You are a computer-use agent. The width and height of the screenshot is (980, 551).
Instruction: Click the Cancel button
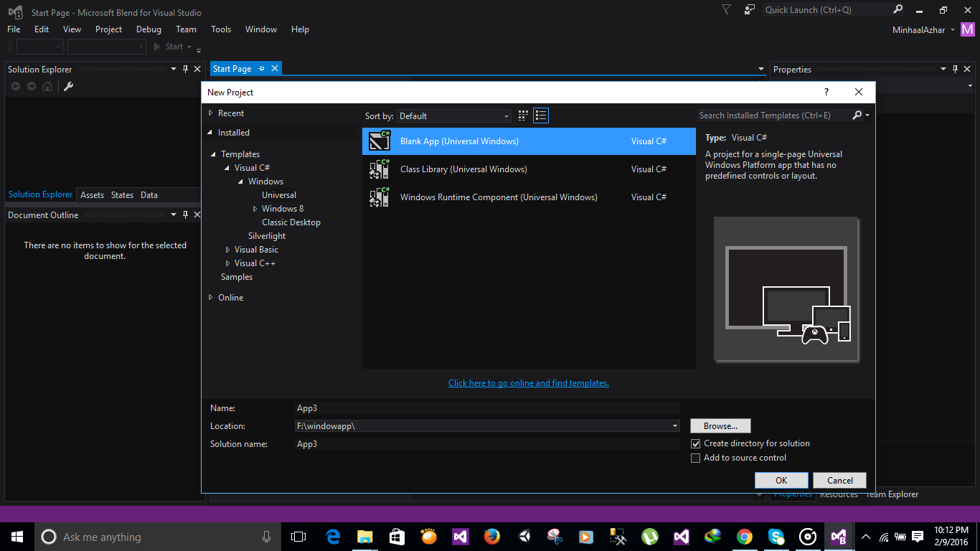coord(839,481)
